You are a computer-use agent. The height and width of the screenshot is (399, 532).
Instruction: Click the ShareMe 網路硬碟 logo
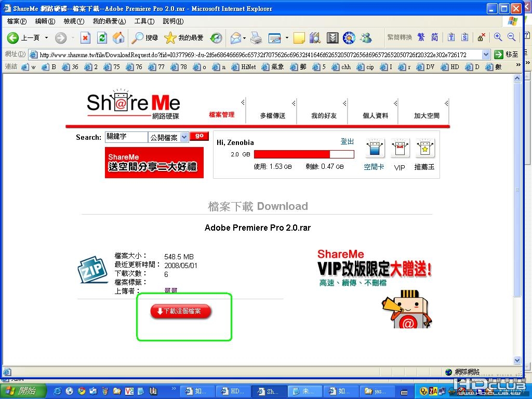133,104
